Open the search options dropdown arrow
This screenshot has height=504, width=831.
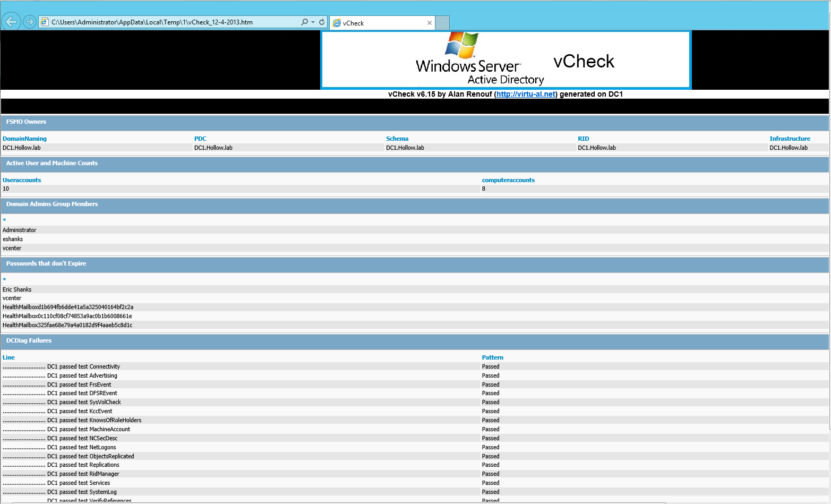[313, 22]
